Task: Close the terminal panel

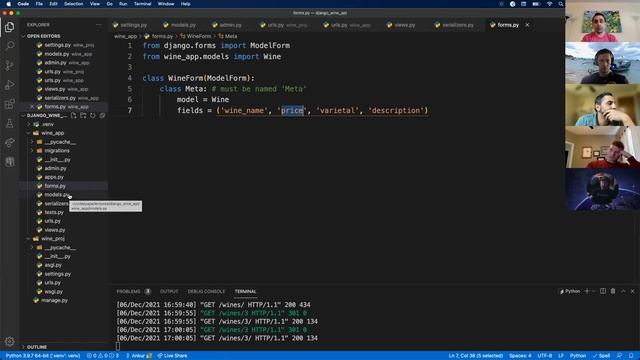Action: [x=633, y=291]
